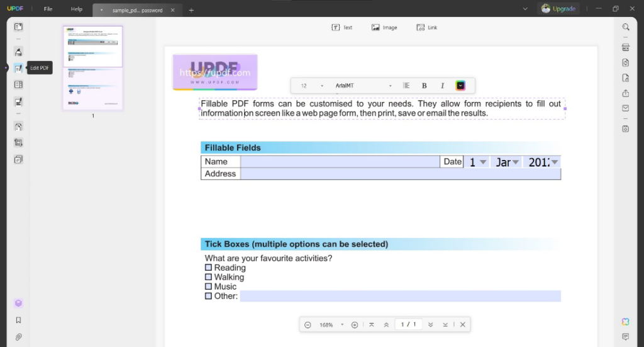The image size is (644, 347).
Task: Open the OCR recognition icon
Action: point(626,47)
